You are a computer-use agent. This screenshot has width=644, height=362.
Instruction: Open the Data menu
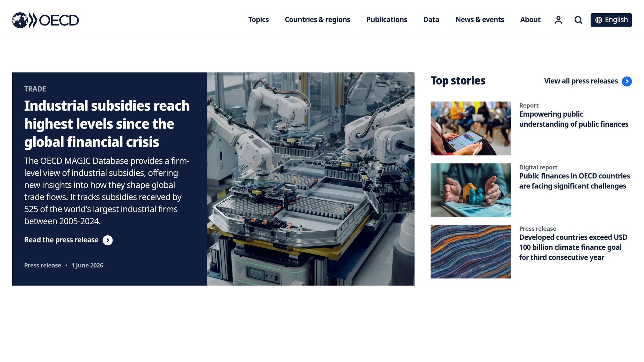pos(431,20)
